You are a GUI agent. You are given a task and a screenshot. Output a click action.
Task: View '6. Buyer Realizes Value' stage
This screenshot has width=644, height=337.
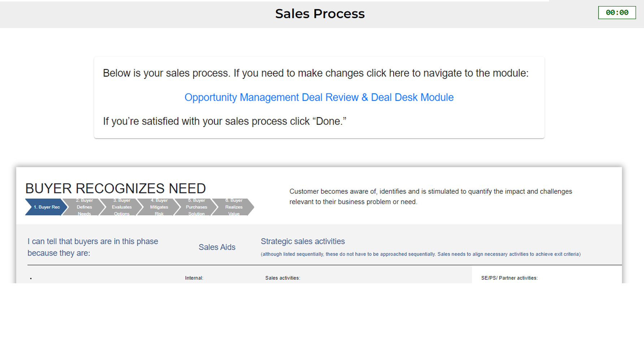[x=234, y=207]
